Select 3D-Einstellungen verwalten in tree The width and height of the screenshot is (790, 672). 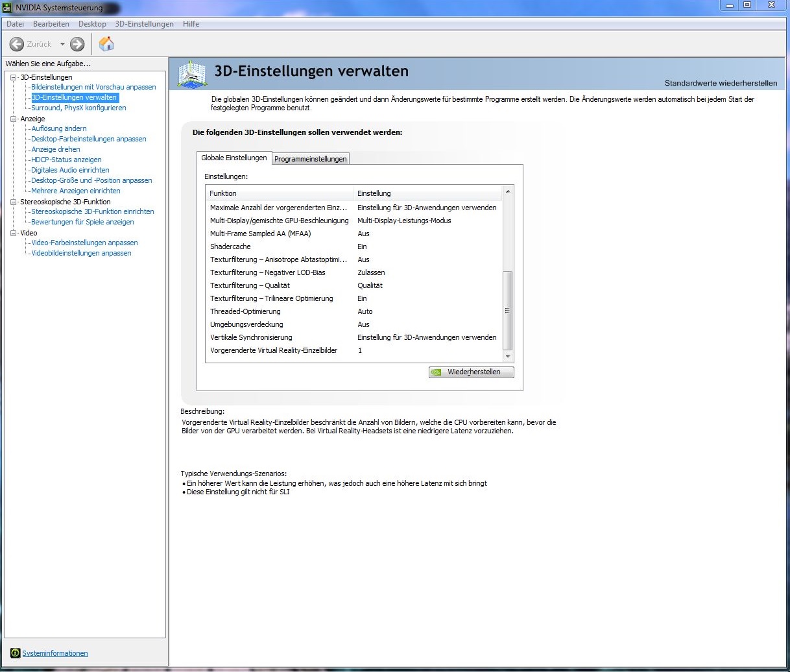75,97
